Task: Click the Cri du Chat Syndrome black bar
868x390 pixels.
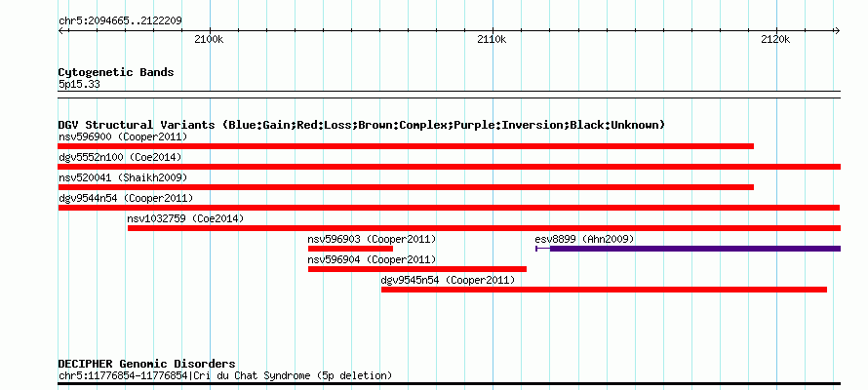Action: click(x=450, y=383)
